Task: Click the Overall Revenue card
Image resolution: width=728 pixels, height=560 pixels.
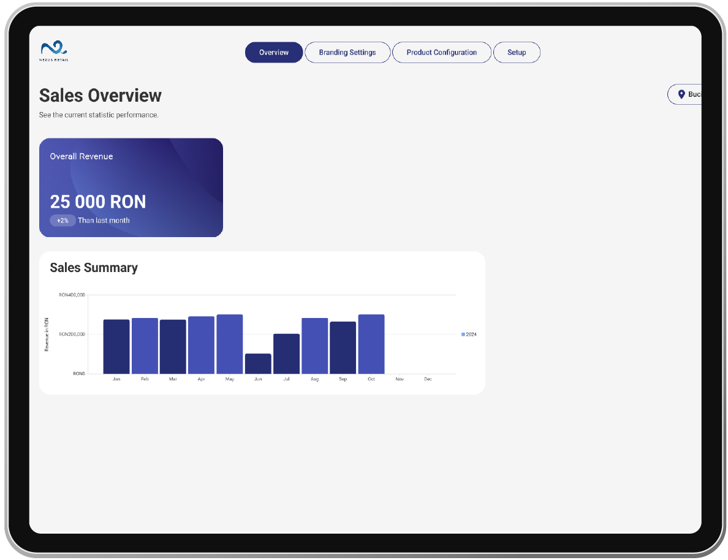Action: click(131, 187)
